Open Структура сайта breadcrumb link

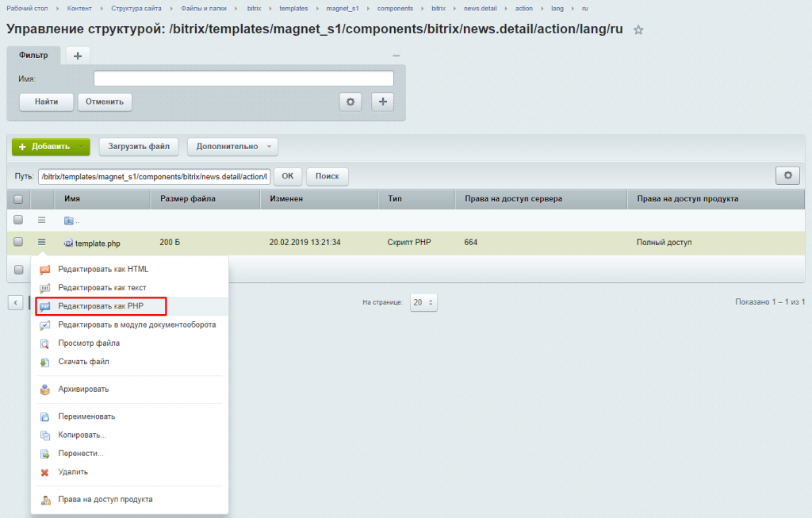pyautogui.click(x=136, y=8)
